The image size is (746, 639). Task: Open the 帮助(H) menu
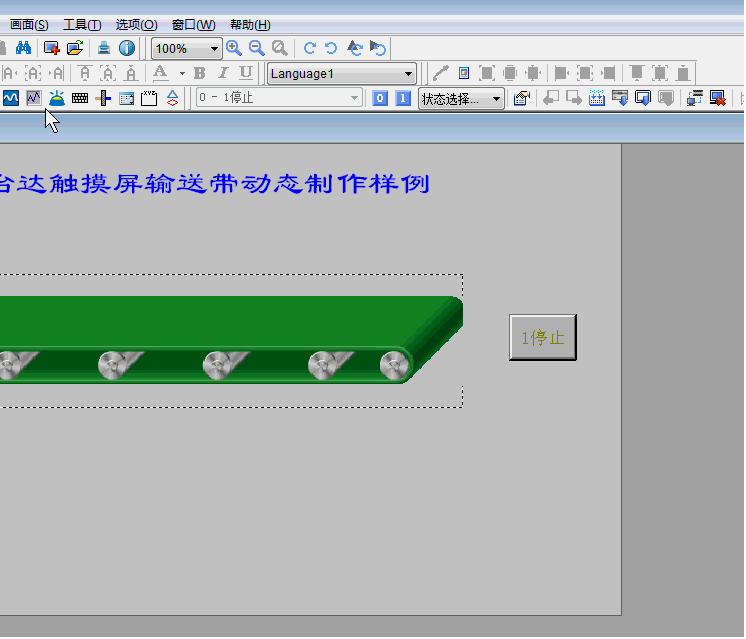[250, 25]
